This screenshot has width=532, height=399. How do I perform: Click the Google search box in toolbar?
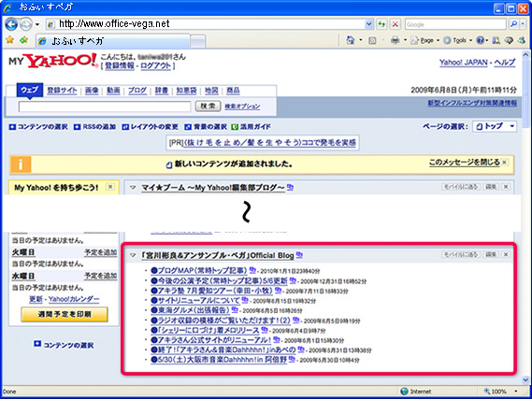pos(455,24)
